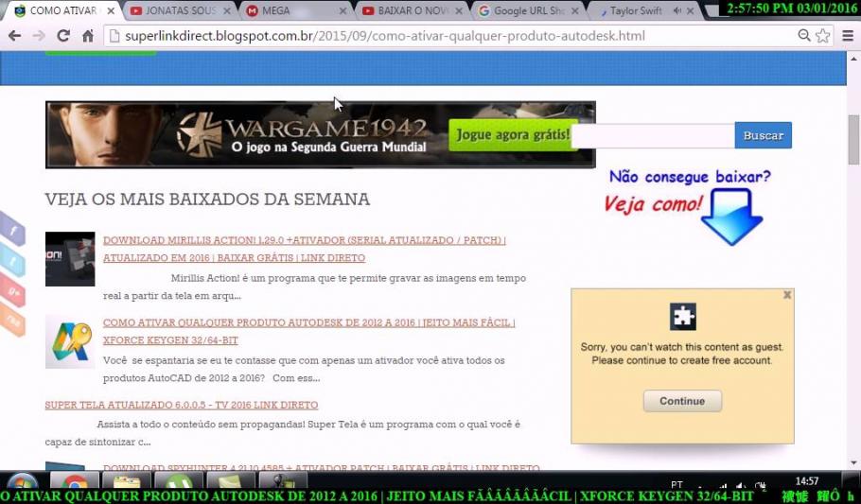Screen dimensions: 861x504
Task: Click the taskbar clock 14:57
Action: [x=807, y=481]
